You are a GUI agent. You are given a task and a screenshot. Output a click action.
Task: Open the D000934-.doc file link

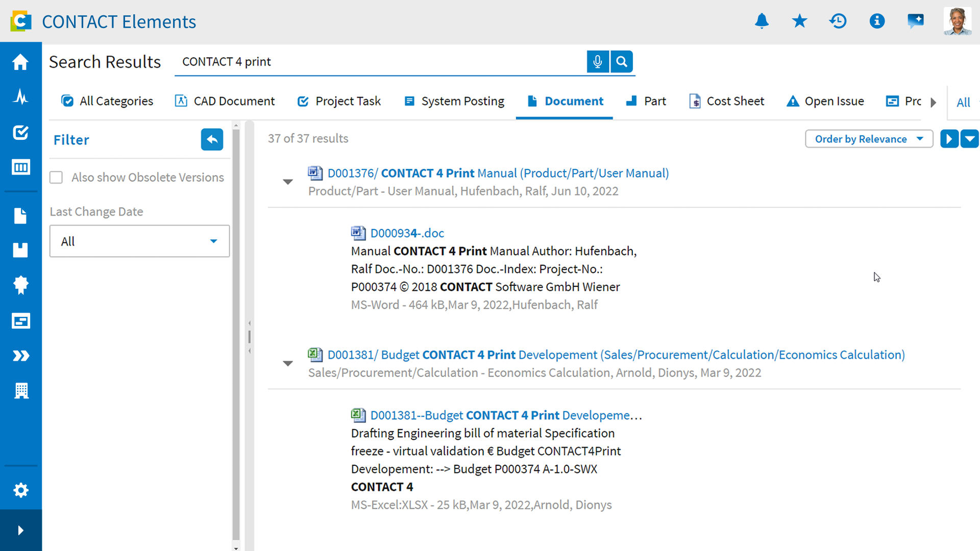pos(407,233)
